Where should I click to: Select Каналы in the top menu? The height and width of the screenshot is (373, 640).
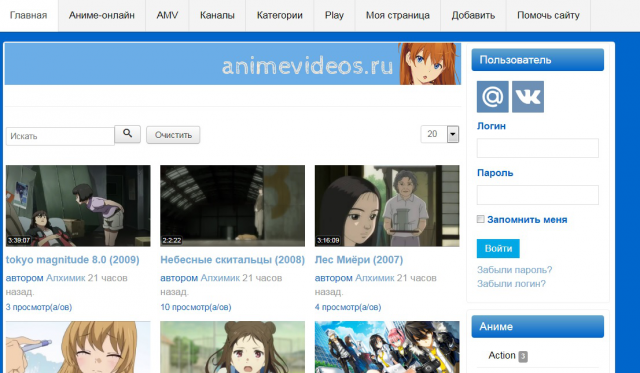[x=217, y=16]
